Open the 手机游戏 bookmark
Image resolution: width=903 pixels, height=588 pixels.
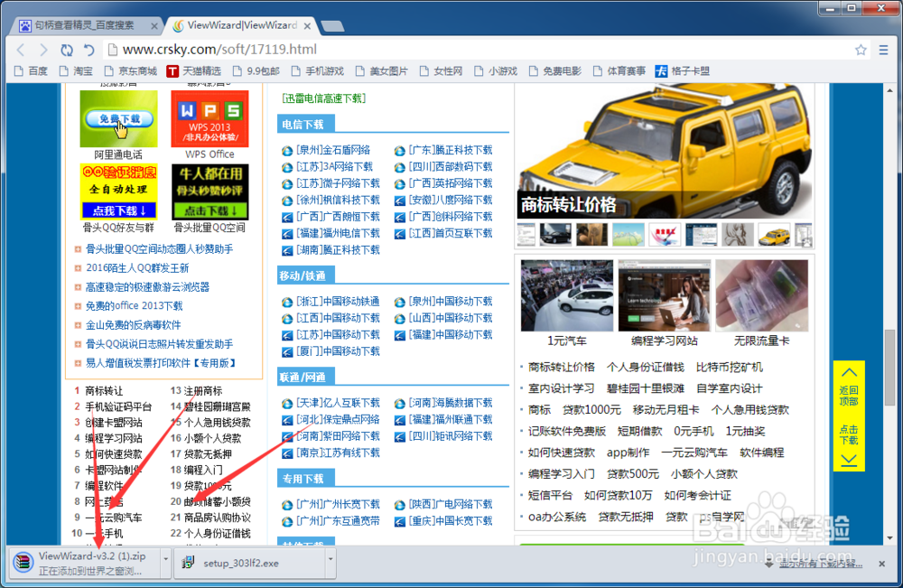[x=317, y=71]
